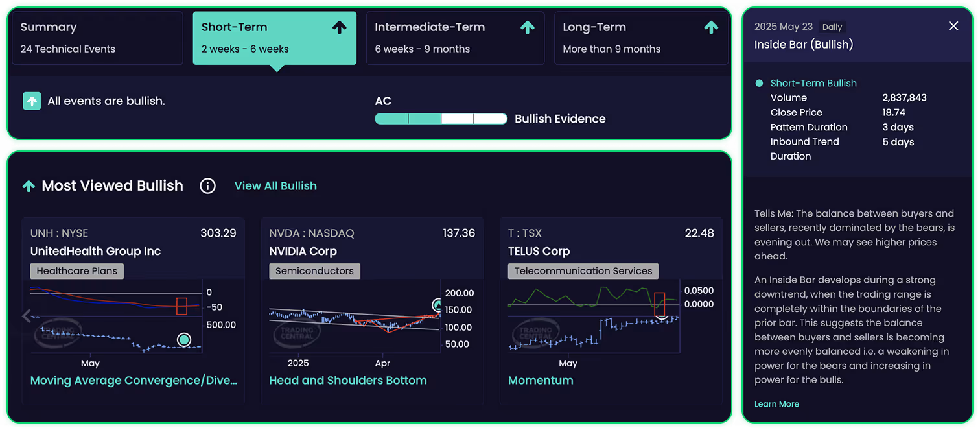Select the Short-Term tab

275,38
